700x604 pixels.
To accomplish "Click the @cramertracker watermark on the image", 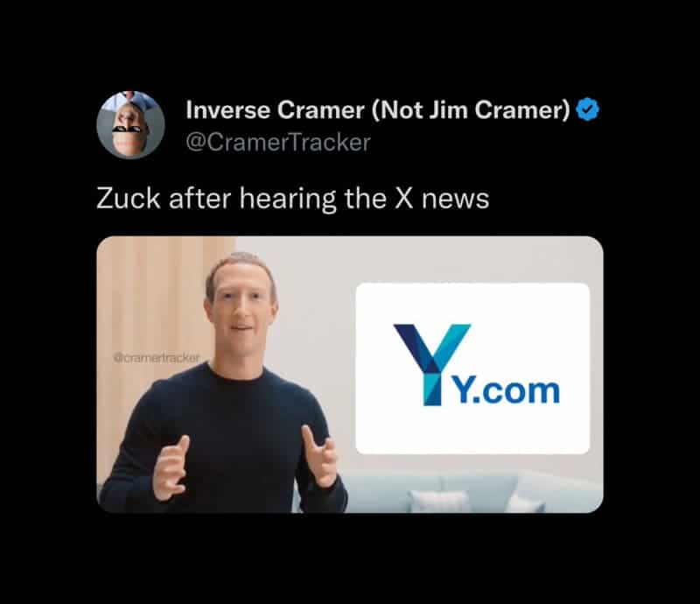I will pyautogui.click(x=157, y=358).
